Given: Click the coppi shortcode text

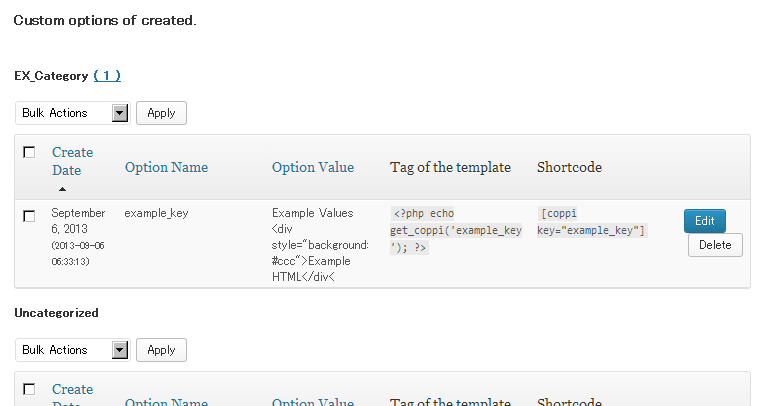Looking at the screenshot, I should (591, 222).
